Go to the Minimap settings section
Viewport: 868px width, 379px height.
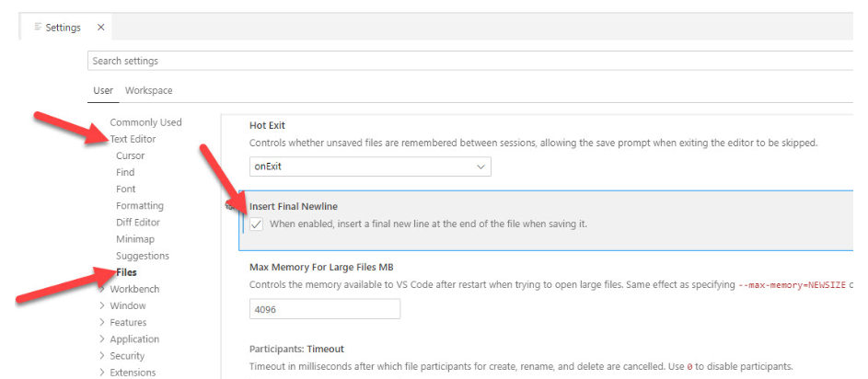[135, 239]
